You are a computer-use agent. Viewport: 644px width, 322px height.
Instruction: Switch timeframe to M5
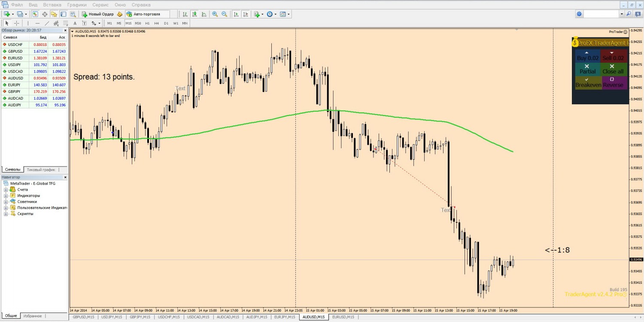pyautogui.click(x=119, y=23)
